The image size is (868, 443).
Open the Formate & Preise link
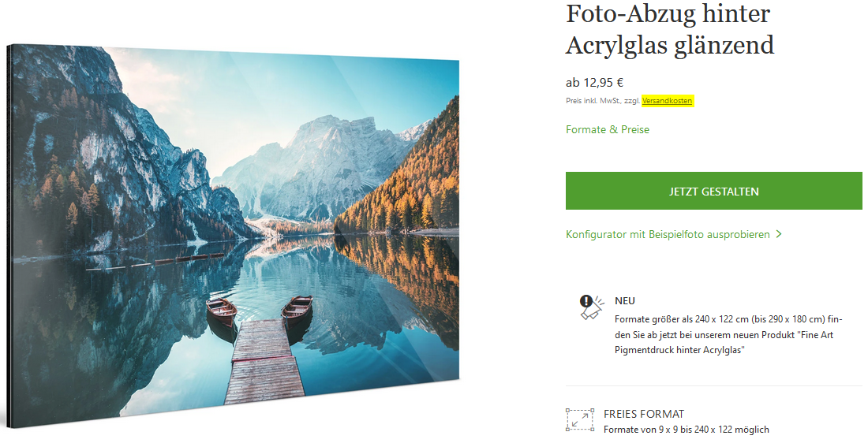(x=608, y=129)
